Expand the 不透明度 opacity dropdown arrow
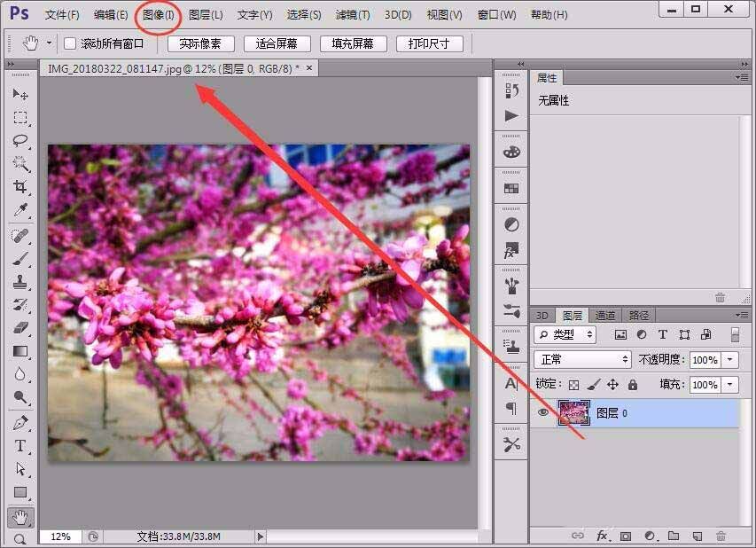 click(730, 360)
